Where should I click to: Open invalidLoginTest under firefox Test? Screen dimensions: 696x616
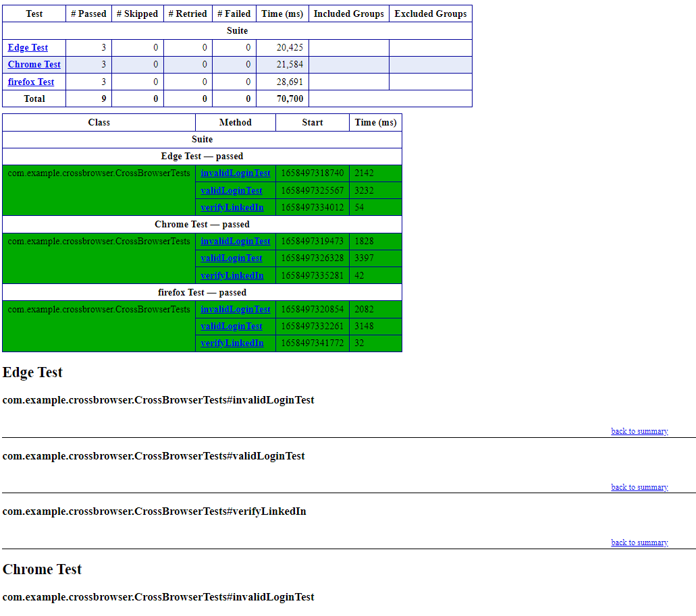236,309
